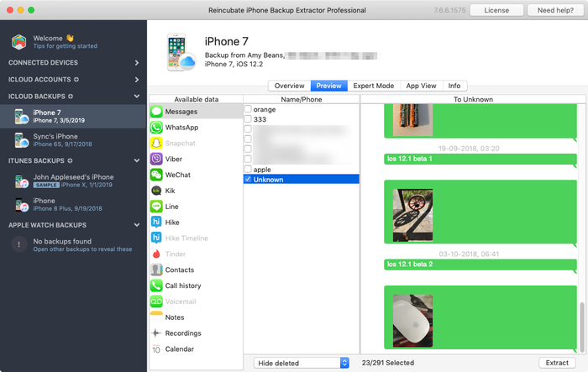The height and width of the screenshot is (372, 588).
Task: Select iPhone 7 iCloud backup device icon
Action: tap(21, 116)
